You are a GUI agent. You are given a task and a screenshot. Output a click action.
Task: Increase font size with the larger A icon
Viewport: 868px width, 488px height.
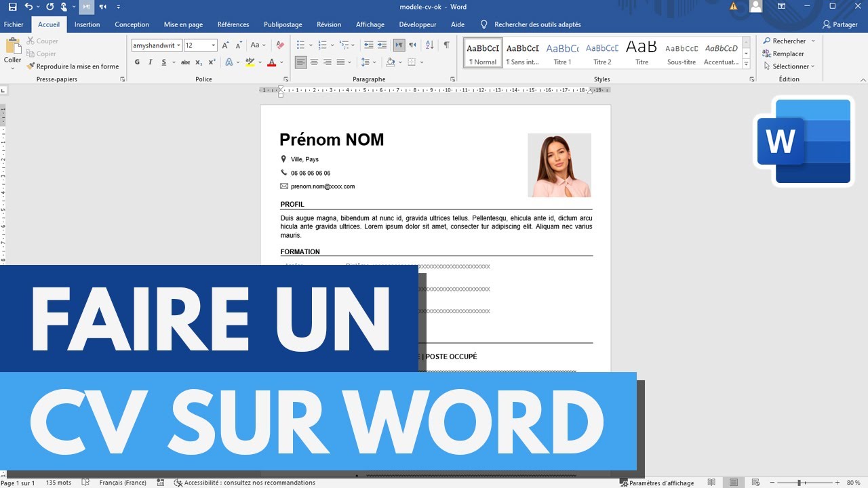tap(226, 45)
